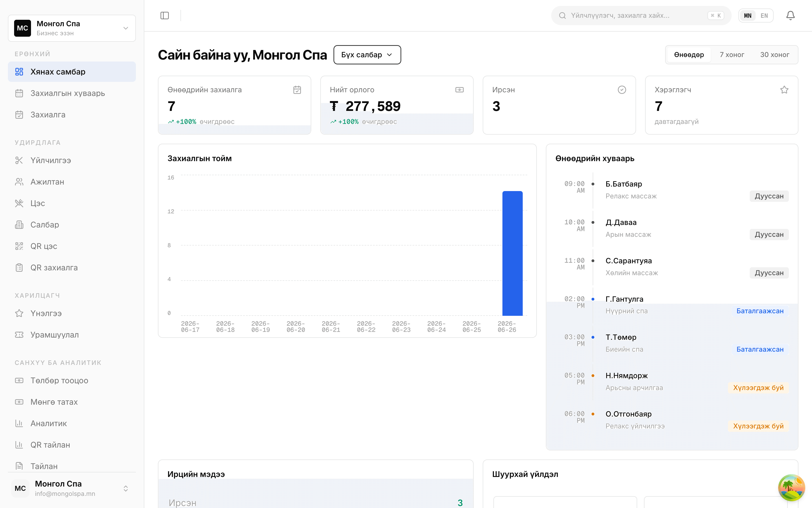Click the Ирцийн мэдээ heading
This screenshot has width=812, height=508.
pyautogui.click(x=196, y=474)
